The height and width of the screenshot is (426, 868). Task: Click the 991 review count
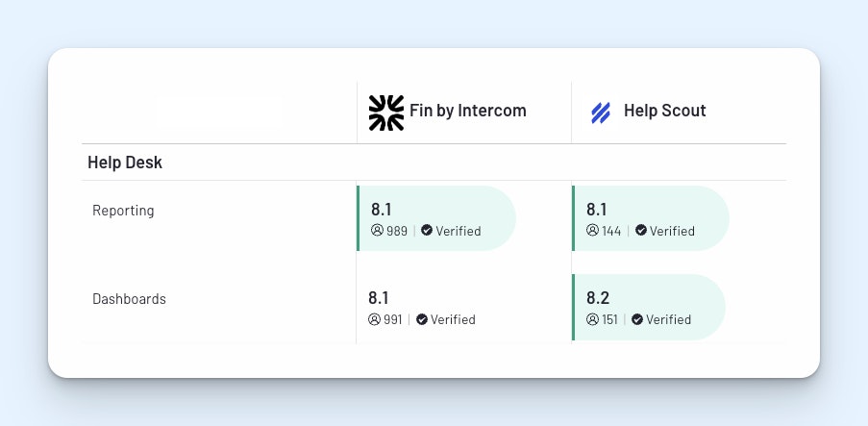393,319
